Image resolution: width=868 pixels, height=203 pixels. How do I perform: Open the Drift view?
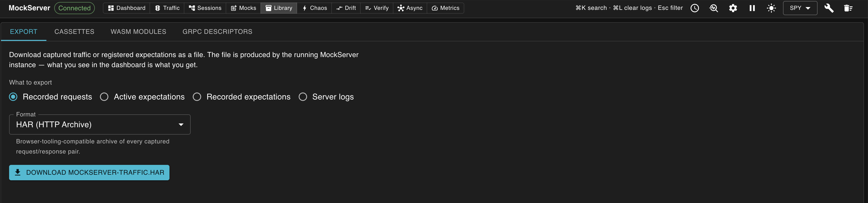tap(346, 8)
